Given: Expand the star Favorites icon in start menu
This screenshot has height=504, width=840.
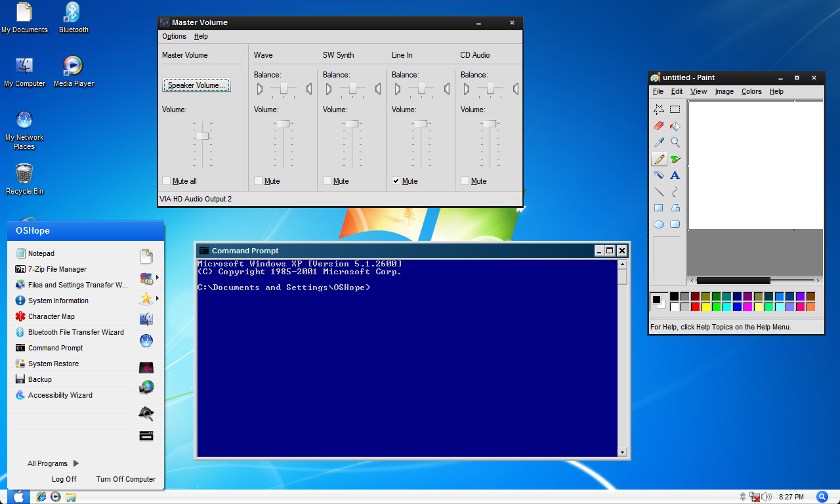Looking at the screenshot, I should click(146, 299).
